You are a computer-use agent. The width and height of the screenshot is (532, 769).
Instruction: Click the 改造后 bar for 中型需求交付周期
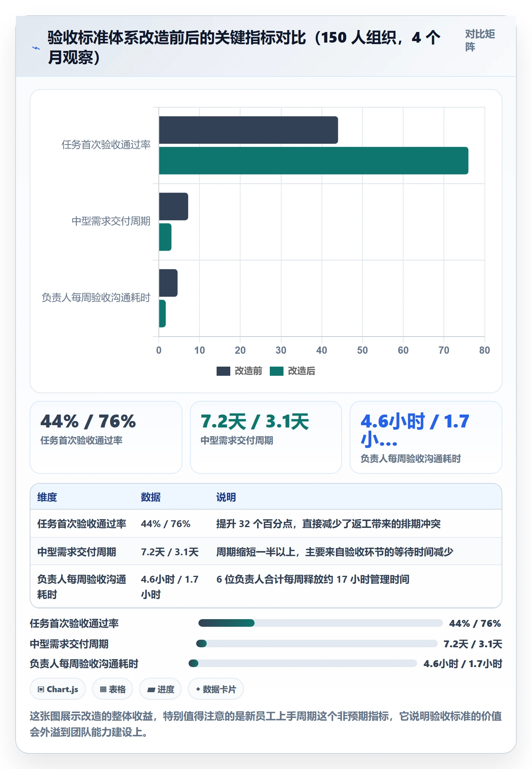click(165, 237)
